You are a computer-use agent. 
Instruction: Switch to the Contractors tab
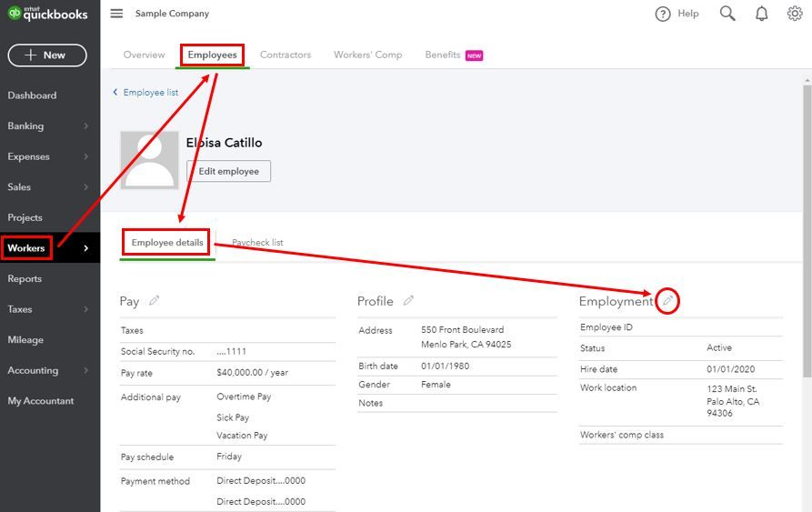point(286,55)
